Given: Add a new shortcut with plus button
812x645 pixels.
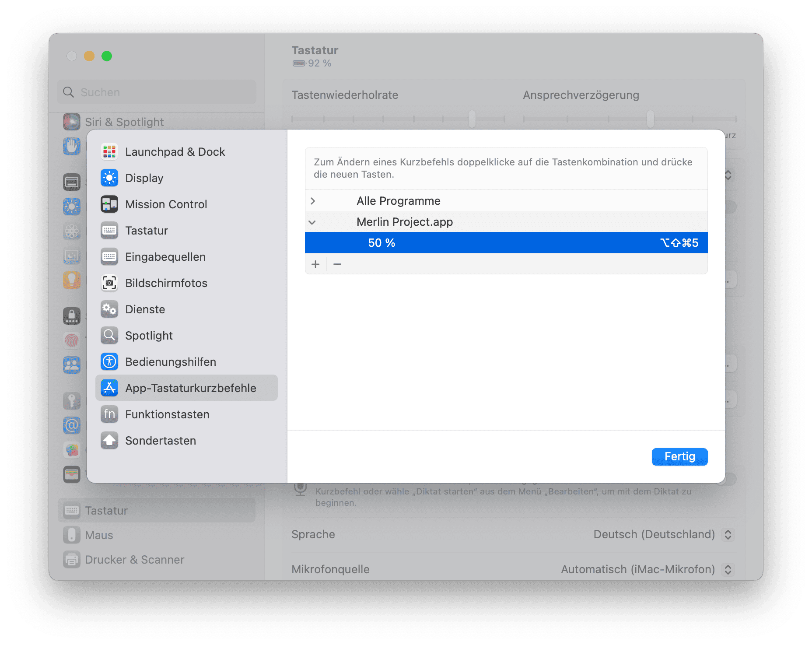Looking at the screenshot, I should coord(315,264).
